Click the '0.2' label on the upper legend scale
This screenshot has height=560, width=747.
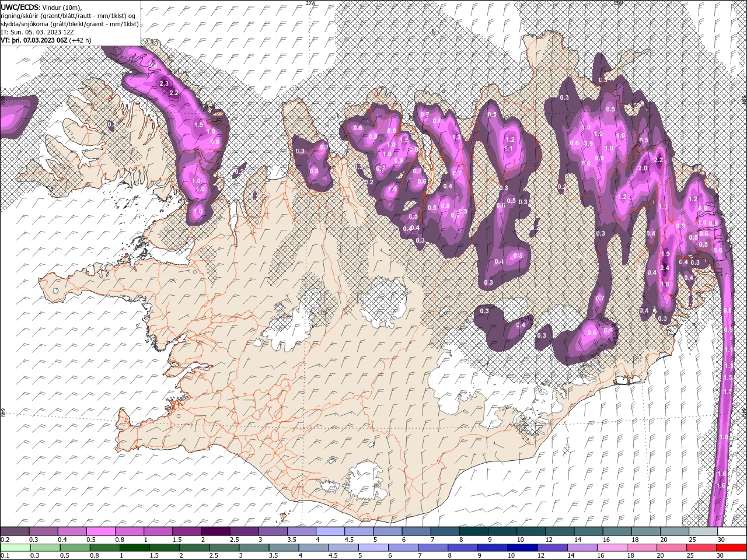(x=5, y=540)
